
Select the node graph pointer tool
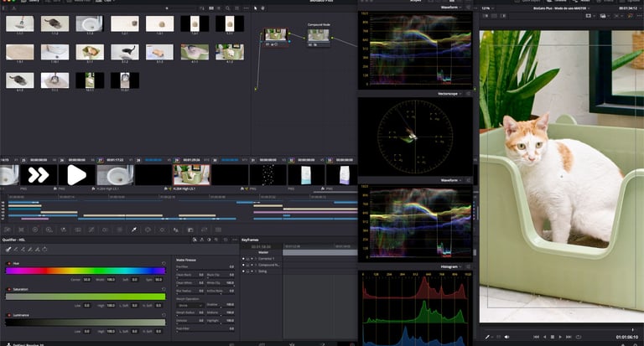coord(256,8)
